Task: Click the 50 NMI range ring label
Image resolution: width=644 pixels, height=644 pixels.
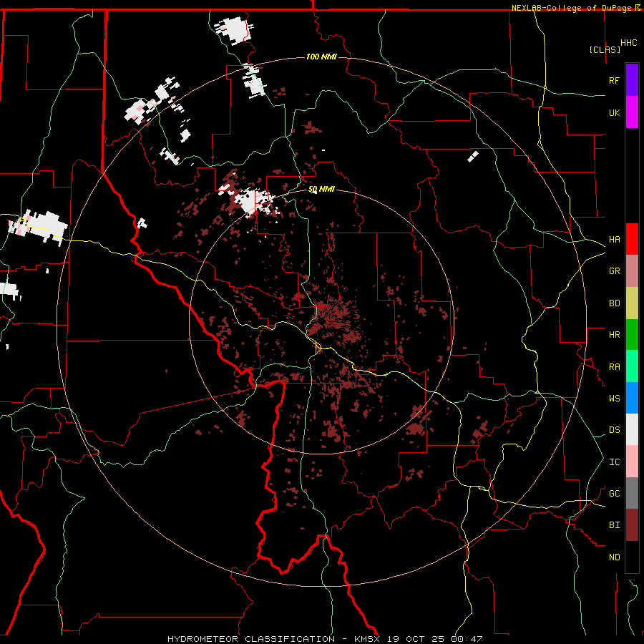Action: (x=321, y=190)
